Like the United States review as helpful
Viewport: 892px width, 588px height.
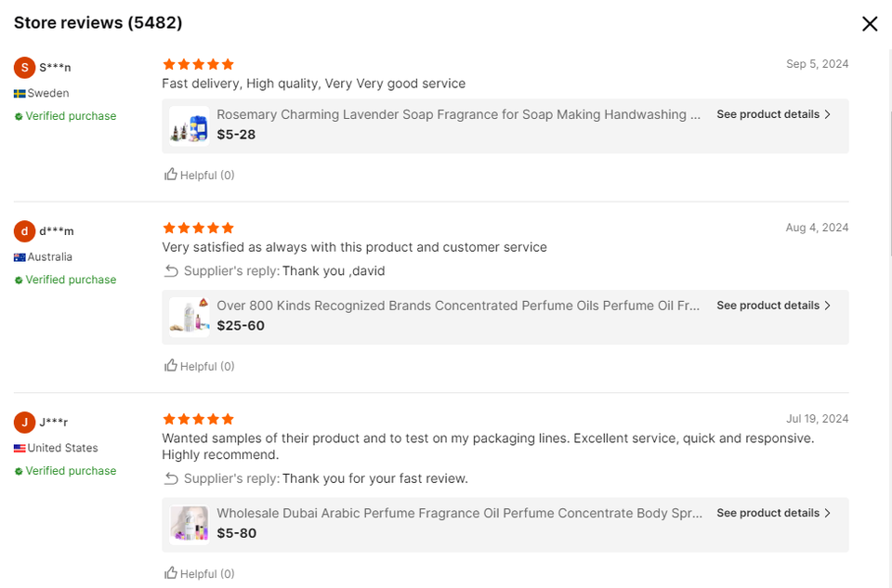point(171,573)
